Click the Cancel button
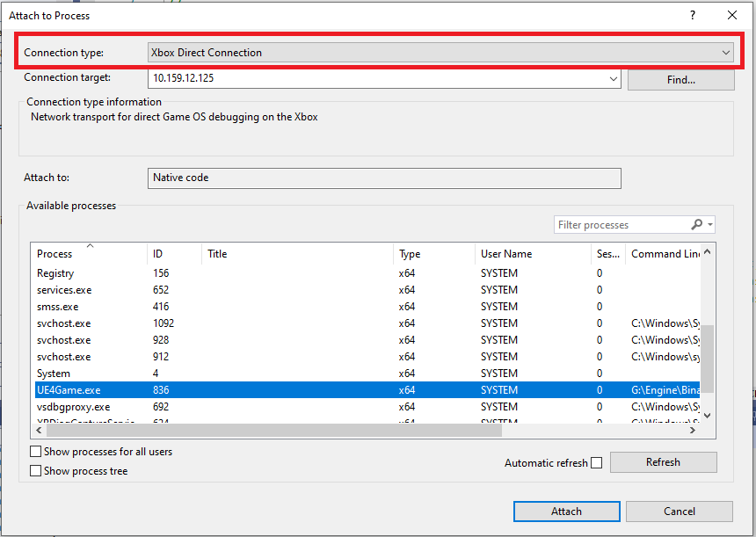The height and width of the screenshot is (537, 756). tap(680, 512)
